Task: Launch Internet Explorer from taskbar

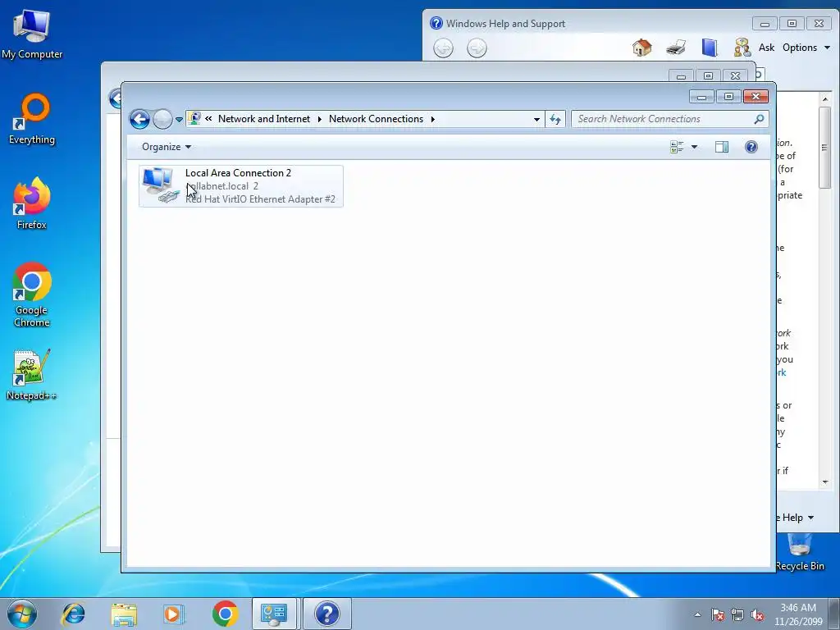Action: click(73, 614)
